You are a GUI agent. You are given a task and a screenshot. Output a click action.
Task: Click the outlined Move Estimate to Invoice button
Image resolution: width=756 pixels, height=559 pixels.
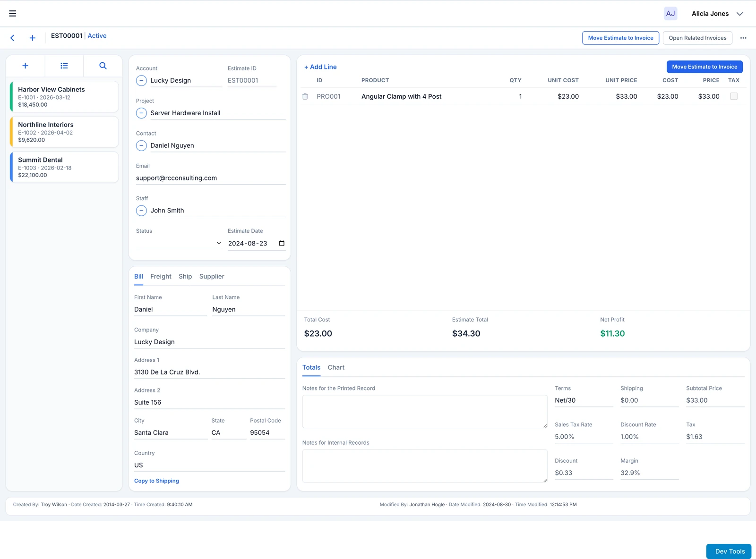(620, 38)
